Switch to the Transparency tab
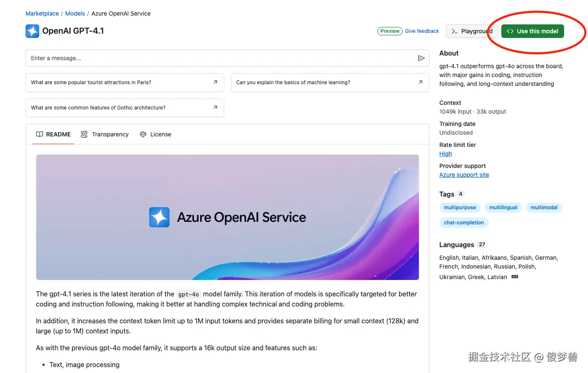This screenshot has height=373, width=588. 105,134
